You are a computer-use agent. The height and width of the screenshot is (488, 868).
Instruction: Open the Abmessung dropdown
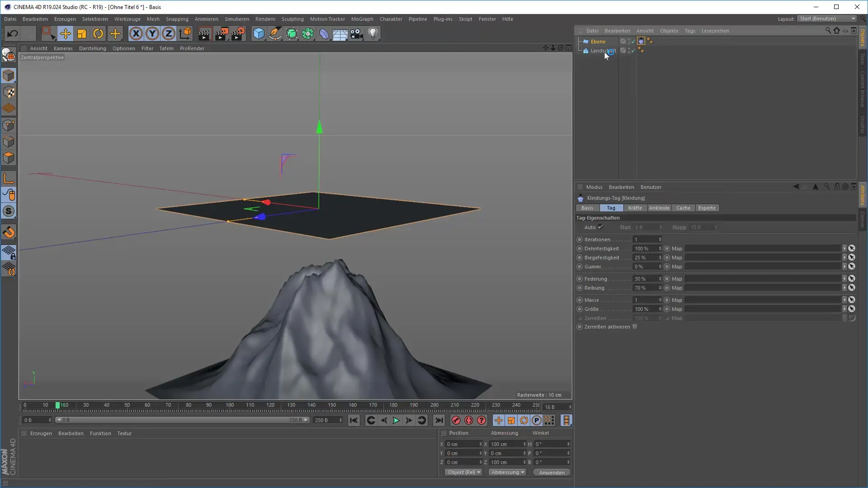508,472
